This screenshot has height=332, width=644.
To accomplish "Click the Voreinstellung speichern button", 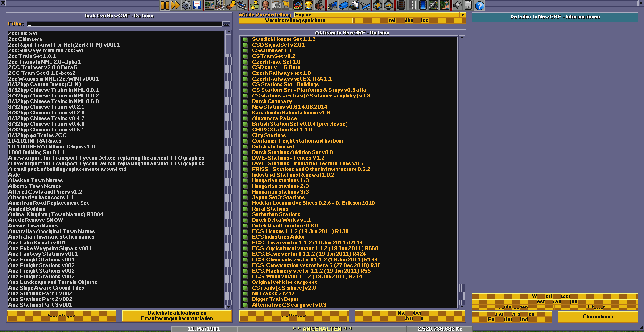I will pyautogui.click(x=295, y=21).
